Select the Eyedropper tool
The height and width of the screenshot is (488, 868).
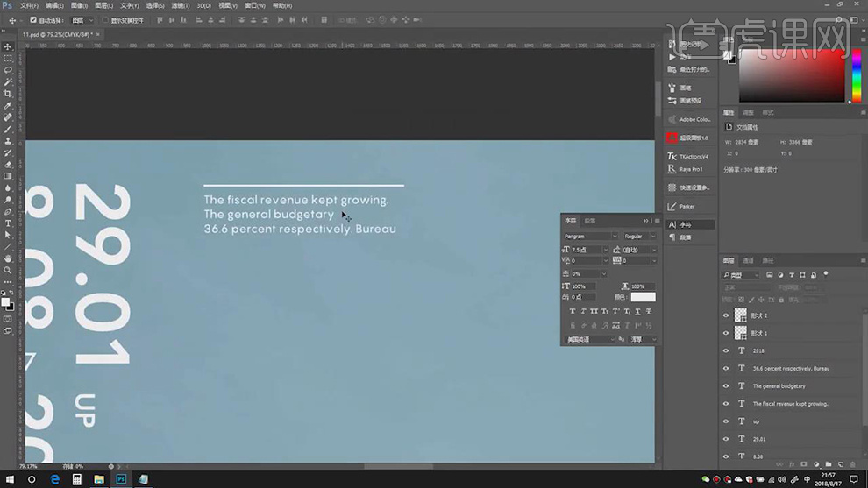8,106
